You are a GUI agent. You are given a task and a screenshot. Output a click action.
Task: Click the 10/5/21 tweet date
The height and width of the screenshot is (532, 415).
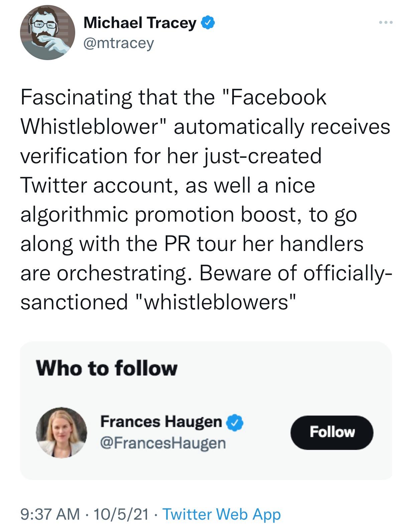click(x=121, y=514)
